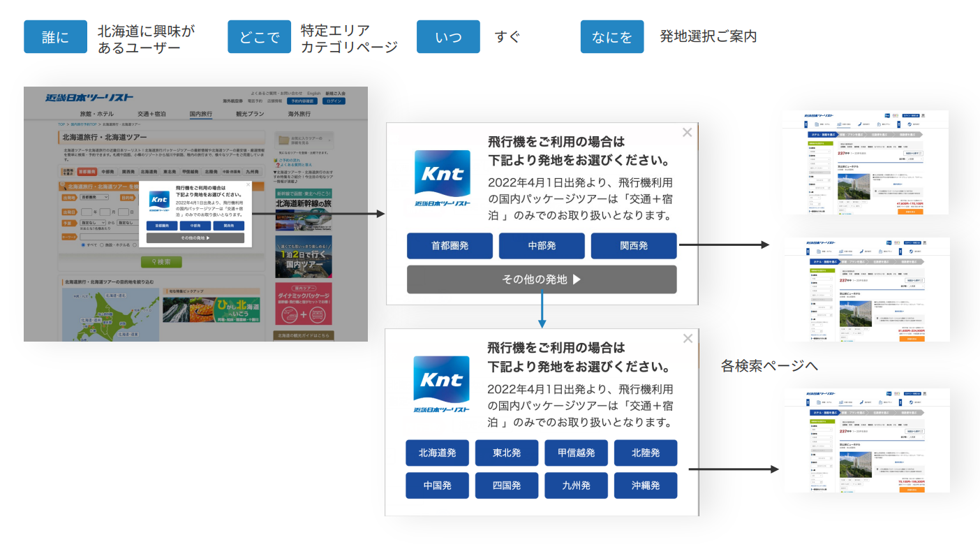Click 中部発 in the enlarged popup

click(542, 246)
